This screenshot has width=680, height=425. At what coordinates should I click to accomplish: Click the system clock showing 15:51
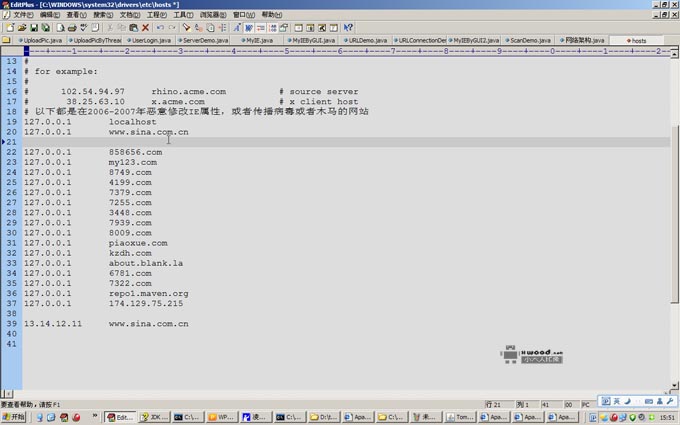667,418
